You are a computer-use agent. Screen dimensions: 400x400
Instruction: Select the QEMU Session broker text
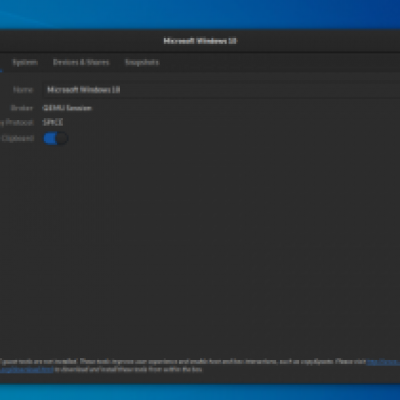tap(67, 108)
